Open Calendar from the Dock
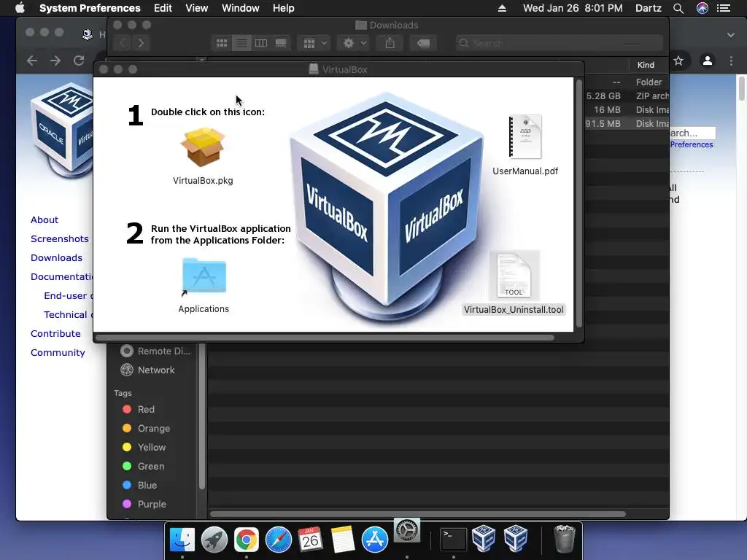The image size is (747, 560). coord(311,540)
